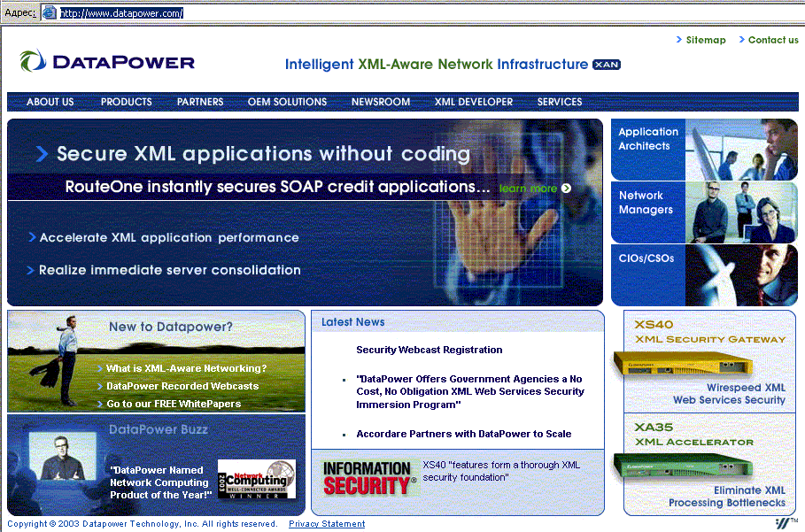Click the arrow beside Secure XML applications
Image resolution: width=805 pixels, height=532 pixels.
(43, 154)
